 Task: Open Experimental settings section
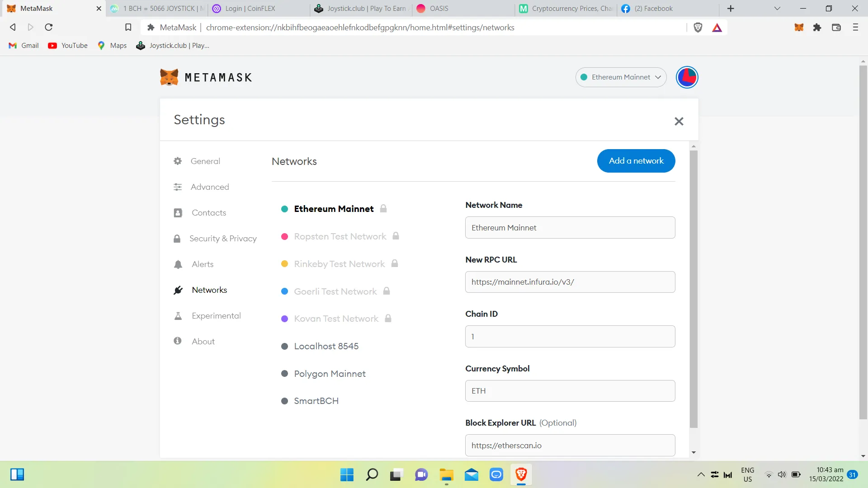pyautogui.click(x=216, y=316)
